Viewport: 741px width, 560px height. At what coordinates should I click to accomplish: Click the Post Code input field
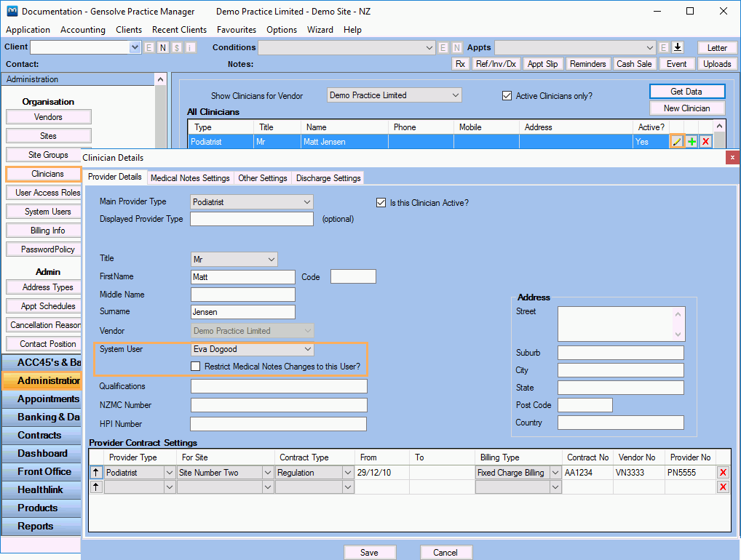[x=585, y=405]
